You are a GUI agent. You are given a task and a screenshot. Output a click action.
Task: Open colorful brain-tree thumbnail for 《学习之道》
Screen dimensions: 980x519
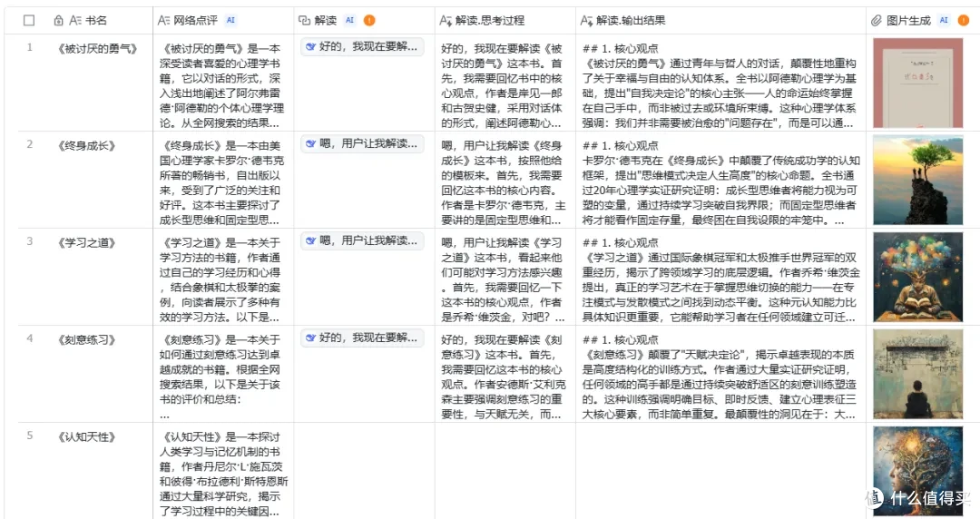917,277
